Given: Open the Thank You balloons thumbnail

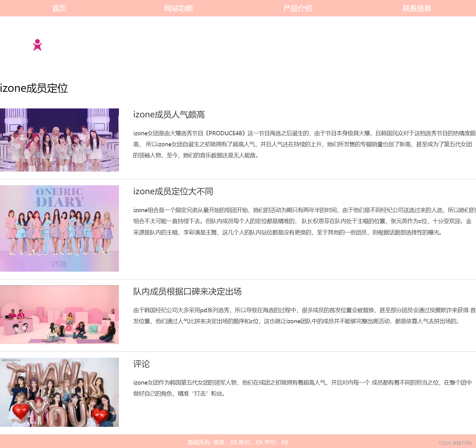Looking at the screenshot, I should click(x=59, y=392).
